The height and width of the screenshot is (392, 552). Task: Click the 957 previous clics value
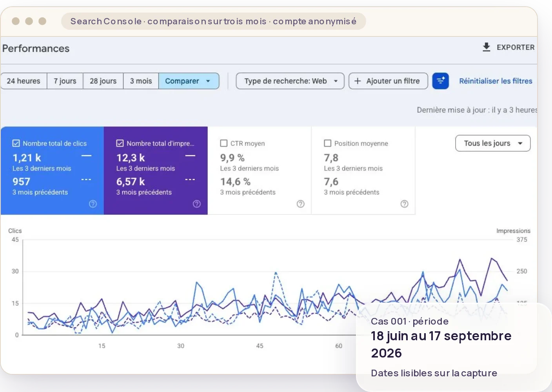pyautogui.click(x=21, y=181)
